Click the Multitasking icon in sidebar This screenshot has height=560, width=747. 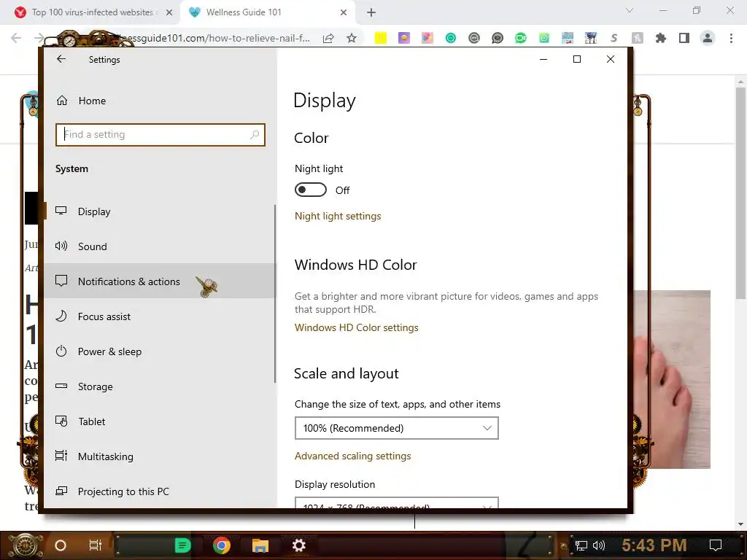61,456
